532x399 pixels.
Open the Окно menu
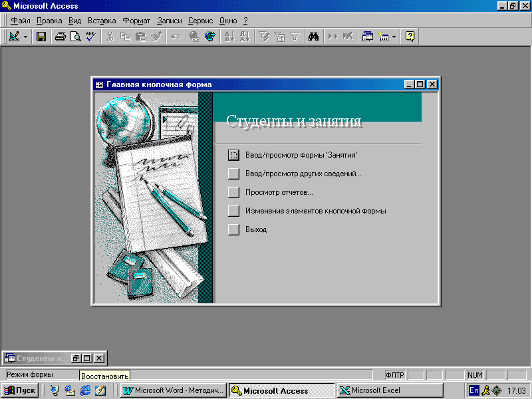tap(228, 21)
